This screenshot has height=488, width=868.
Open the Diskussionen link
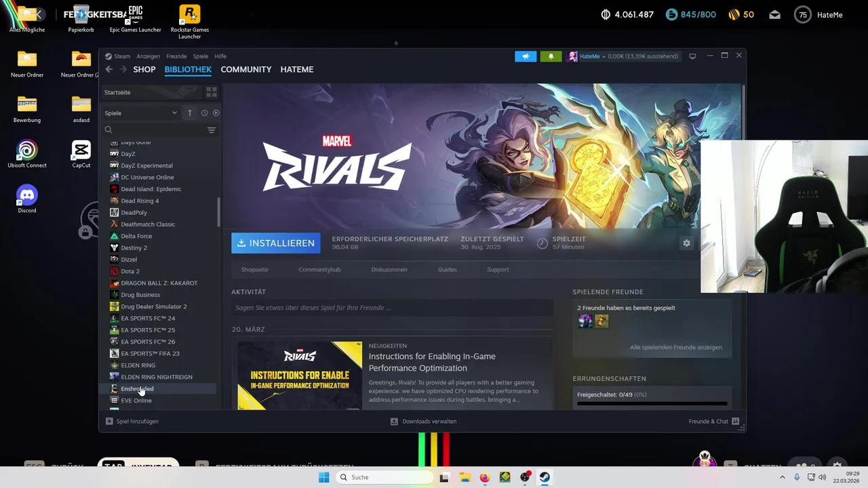[x=389, y=269]
